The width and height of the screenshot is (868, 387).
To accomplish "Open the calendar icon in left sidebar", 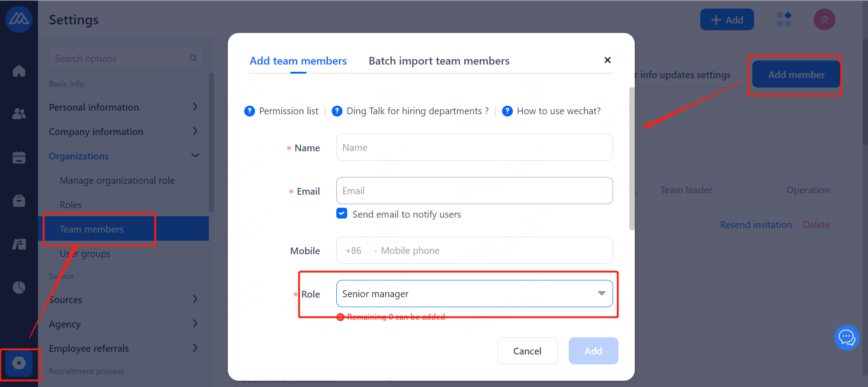I will (19, 157).
